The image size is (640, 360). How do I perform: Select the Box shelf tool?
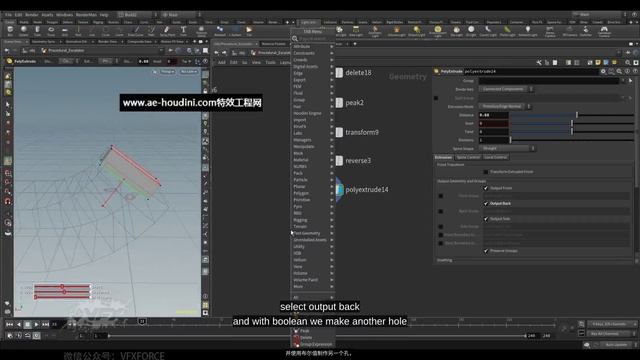[x=10, y=31]
